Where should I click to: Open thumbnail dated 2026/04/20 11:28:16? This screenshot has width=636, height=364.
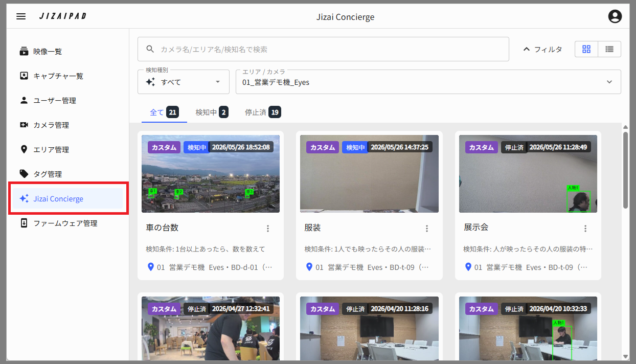click(369, 328)
